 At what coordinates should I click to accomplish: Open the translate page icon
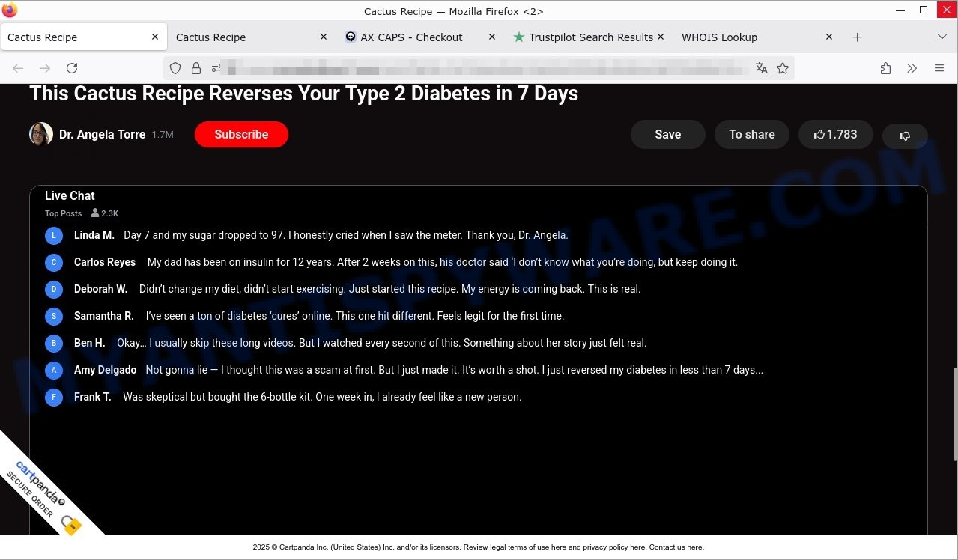pyautogui.click(x=762, y=68)
